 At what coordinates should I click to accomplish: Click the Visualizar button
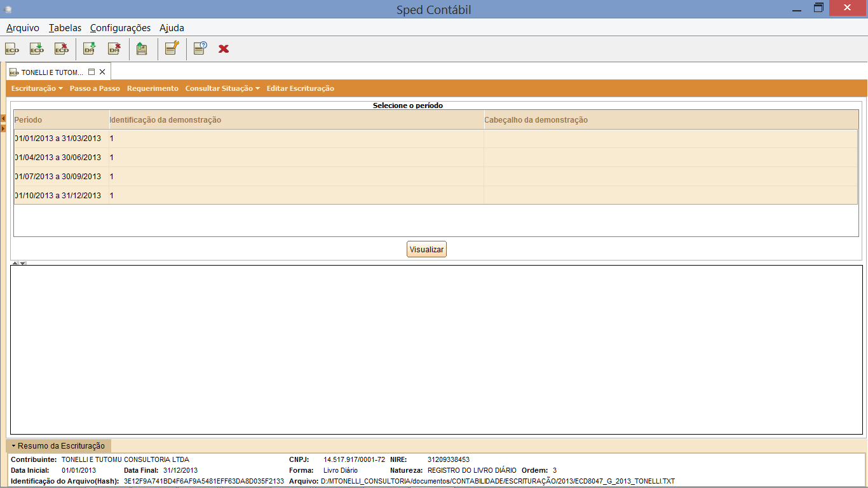coord(426,250)
